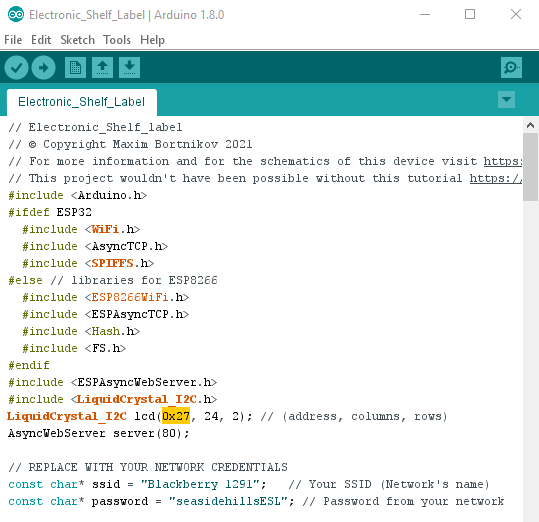Click the Verify checkmark button
This screenshot has height=522, width=539.
[x=16, y=68]
